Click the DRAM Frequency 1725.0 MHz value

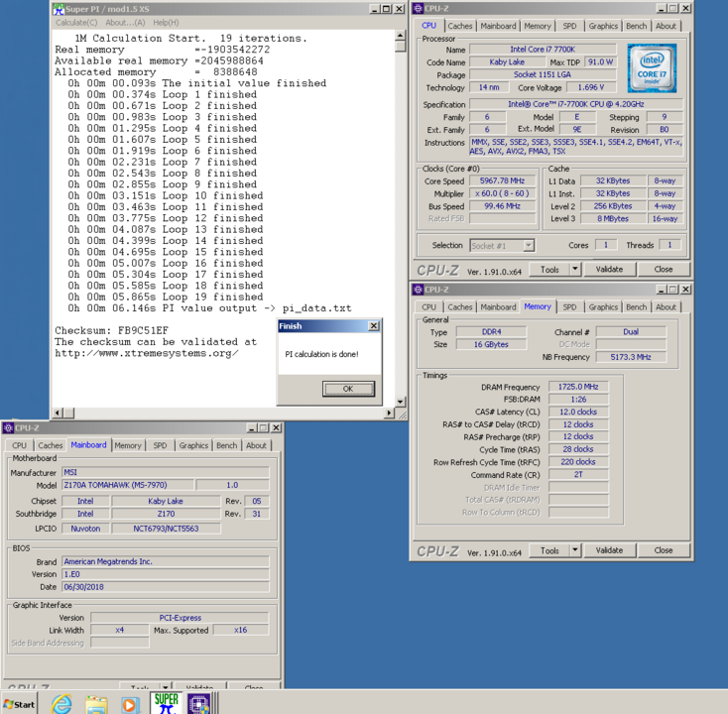coord(578,387)
